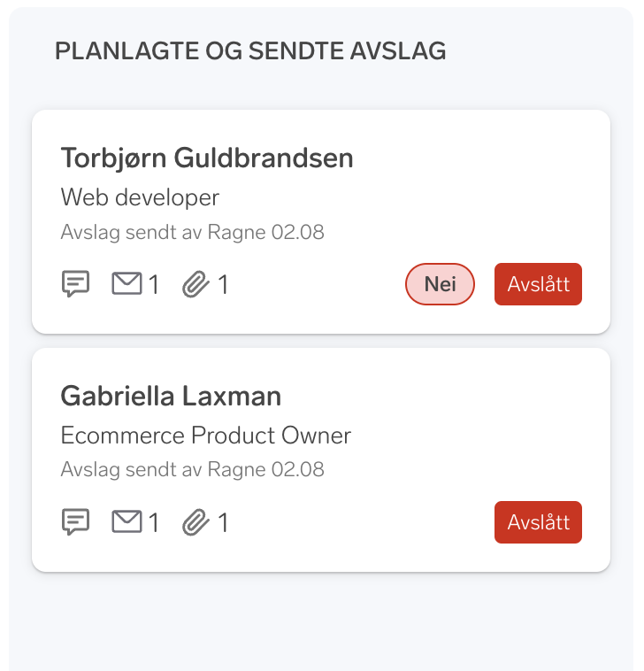This screenshot has height=671, width=644.
Task: Click the paperclip icon on Gabriella's card
Action: tap(195, 522)
